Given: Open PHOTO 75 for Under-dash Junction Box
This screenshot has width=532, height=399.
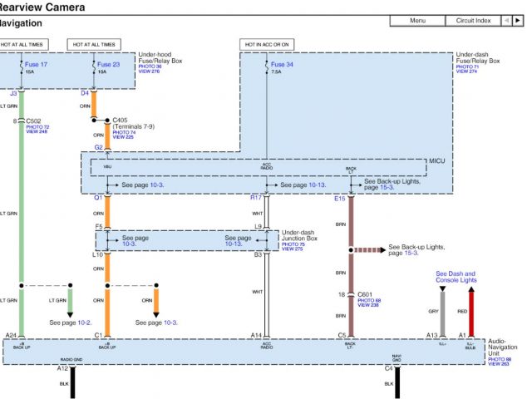Looking at the screenshot, I should tap(293, 244).
